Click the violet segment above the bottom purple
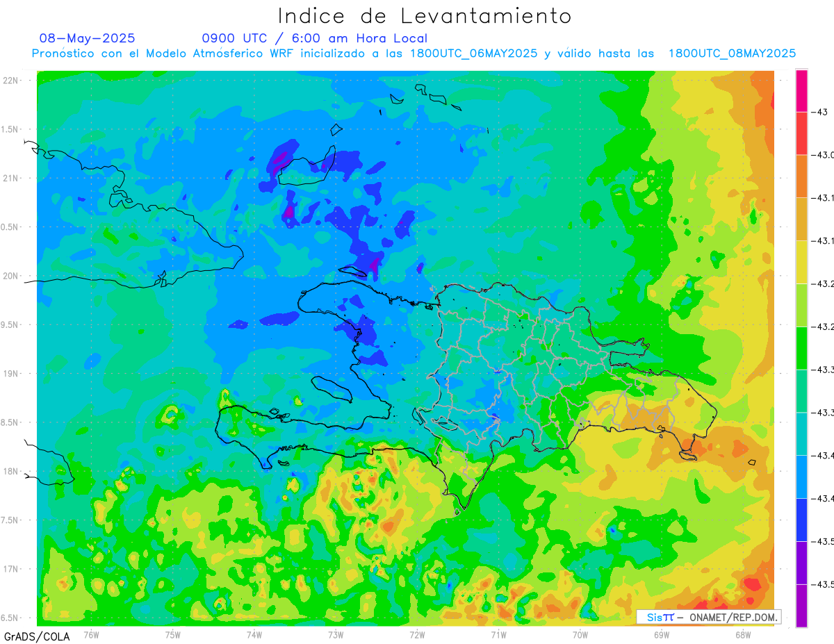Screen dimensions: 834x644 tap(801, 563)
